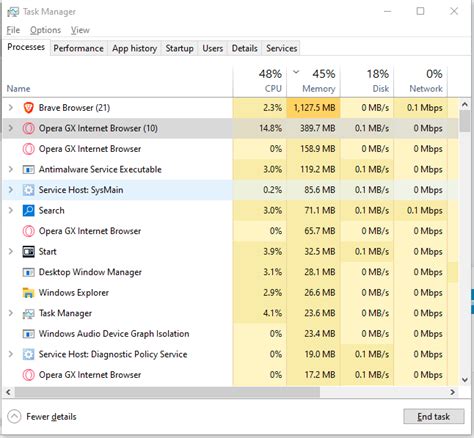474x438 pixels.
Task: Select the Windows Explorer process name
Action: pos(74,293)
